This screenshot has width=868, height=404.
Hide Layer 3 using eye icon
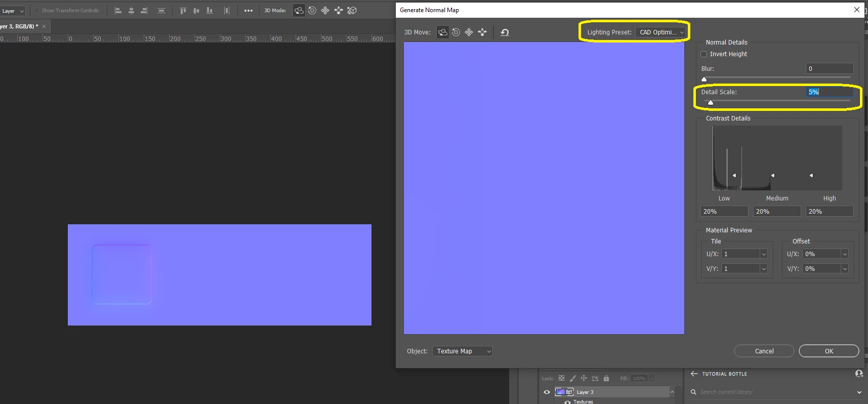[547, 392]
